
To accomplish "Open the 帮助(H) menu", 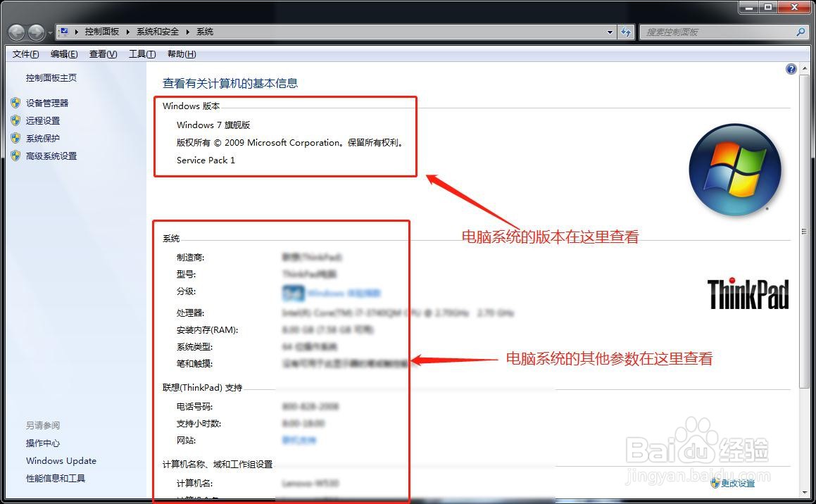I will tap(182, 54).
